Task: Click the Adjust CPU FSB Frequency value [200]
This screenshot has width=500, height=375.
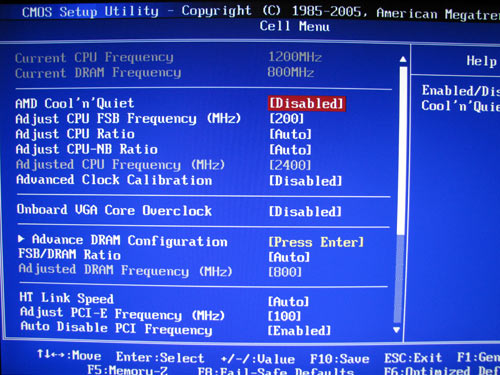Action: click(x=287, y=119)
